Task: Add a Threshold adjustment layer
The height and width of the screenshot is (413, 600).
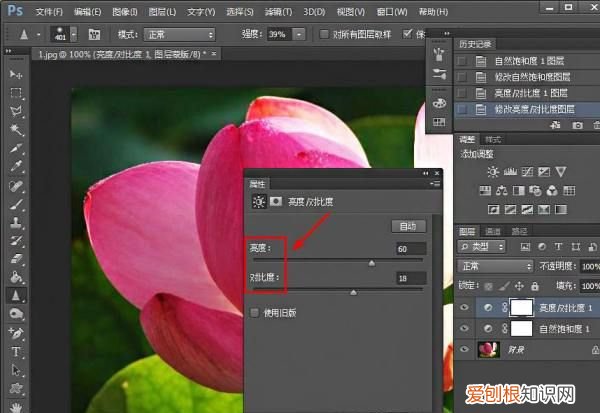Action: click(x=527, y=209)
